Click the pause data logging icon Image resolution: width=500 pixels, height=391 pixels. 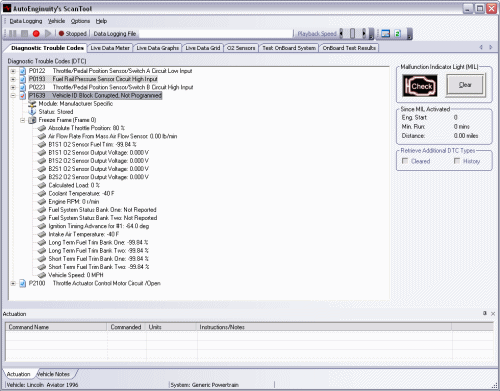(x=13, y=34)
